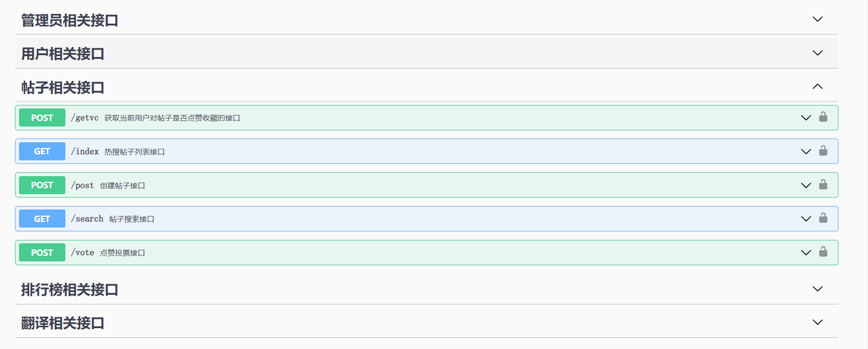Select the 排行榜相关接口 tag heading
868x349 pixels.
[70, 290]
